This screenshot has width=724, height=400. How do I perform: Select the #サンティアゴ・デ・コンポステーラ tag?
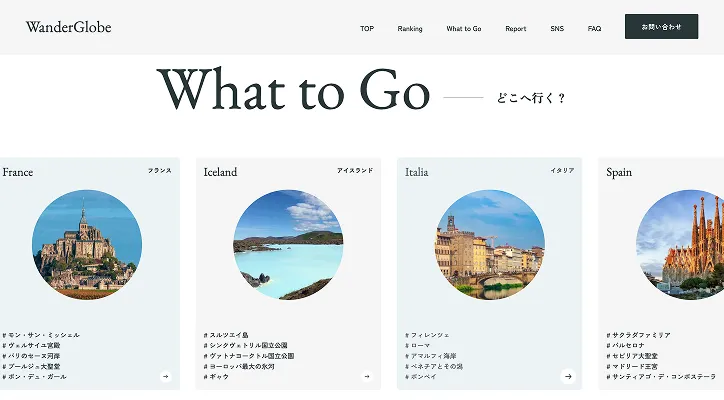(x=661, y=377)
